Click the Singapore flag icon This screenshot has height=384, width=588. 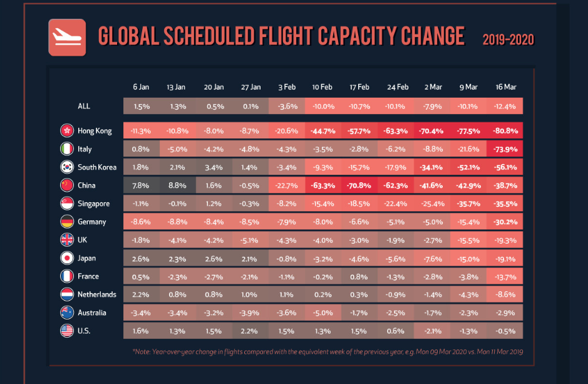click(67, 204)
